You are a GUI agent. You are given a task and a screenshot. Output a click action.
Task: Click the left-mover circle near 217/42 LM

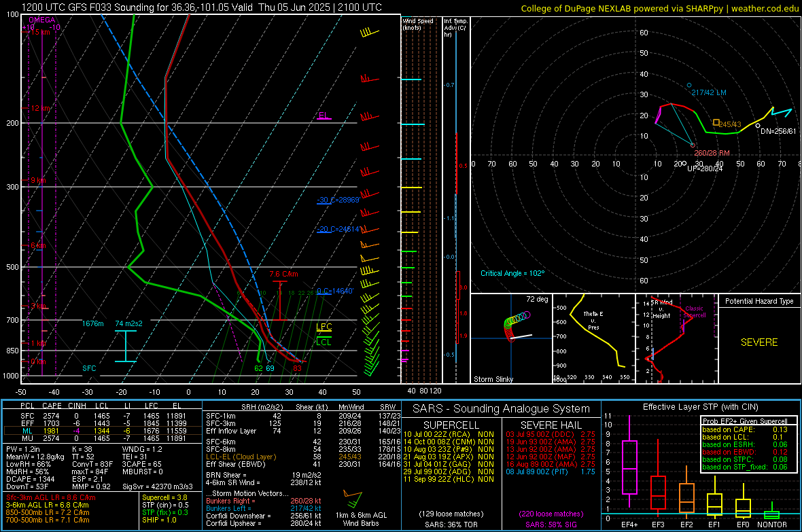[x=689, y=86]
